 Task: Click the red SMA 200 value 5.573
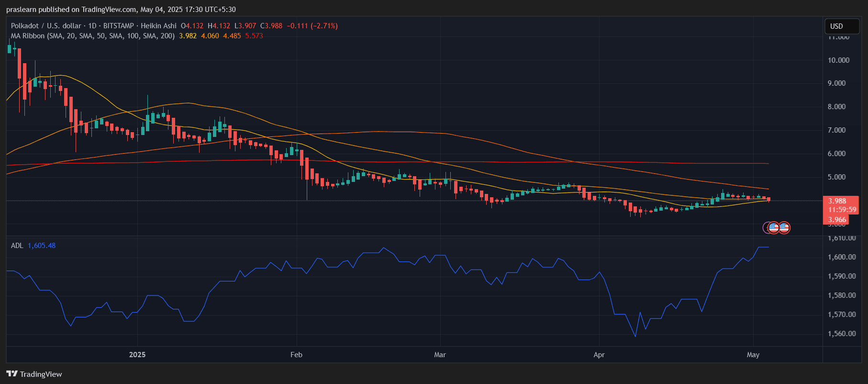pyautogui.click(x=254, y=36)
